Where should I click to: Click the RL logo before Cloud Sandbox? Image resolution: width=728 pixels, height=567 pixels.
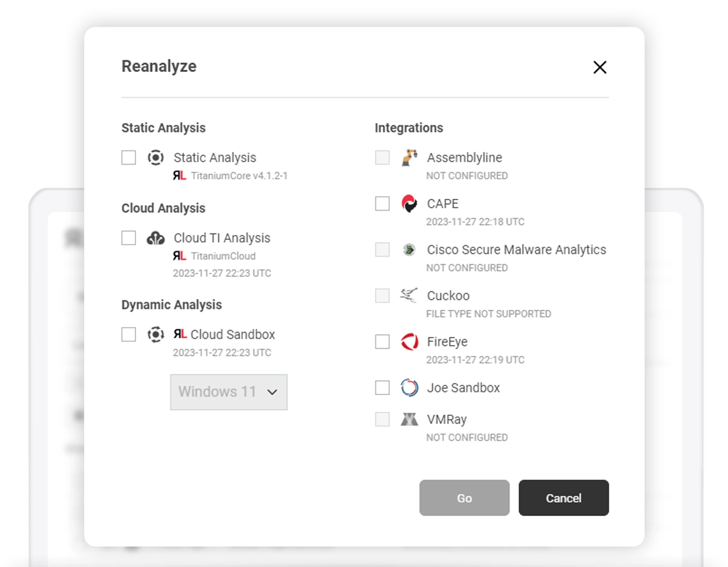[x=180, y=334]
